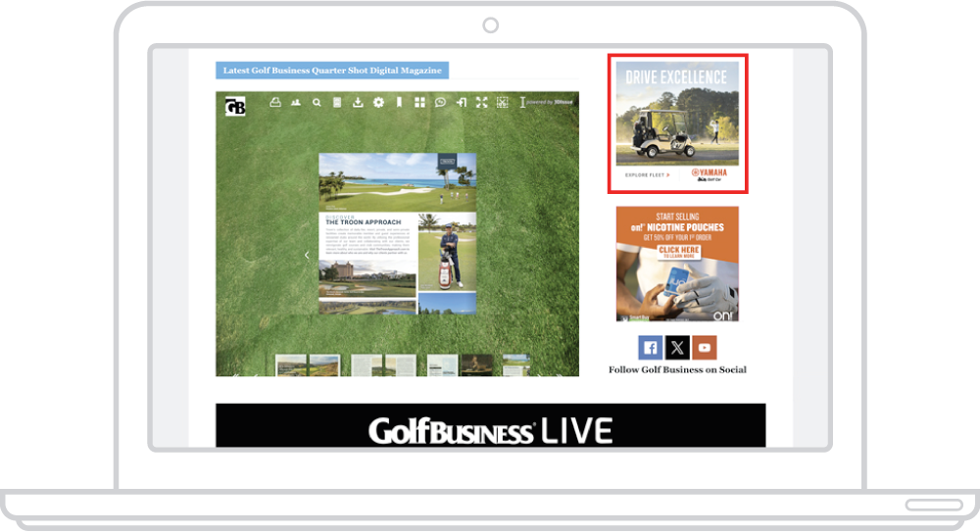Open the comment speech bubble icon
This screenshot has width=980, height=532.
(x=440, y=103)
